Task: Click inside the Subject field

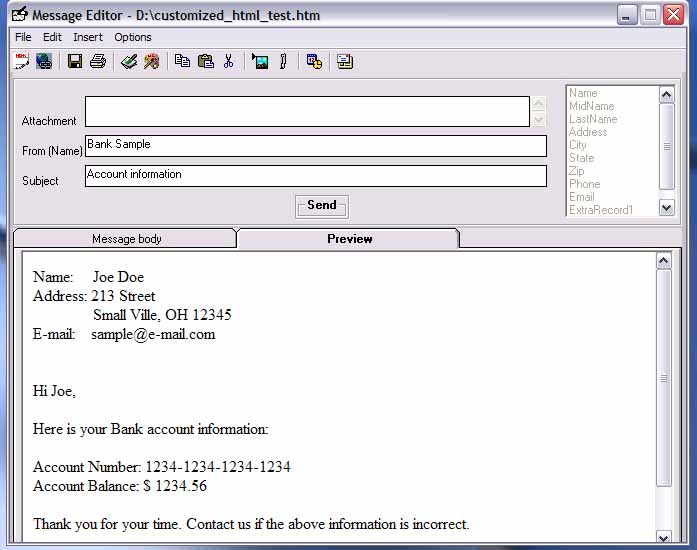Action: click(x=315, y=176)
